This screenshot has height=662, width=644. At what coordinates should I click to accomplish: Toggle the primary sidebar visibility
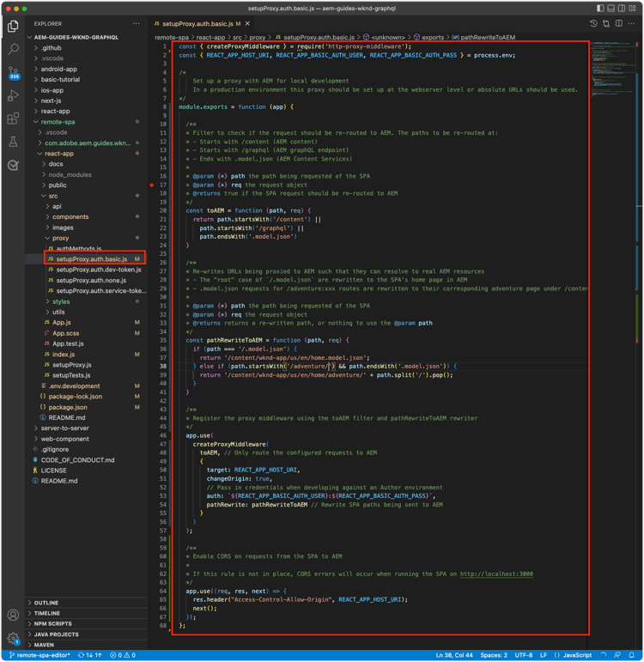[600, 9]
